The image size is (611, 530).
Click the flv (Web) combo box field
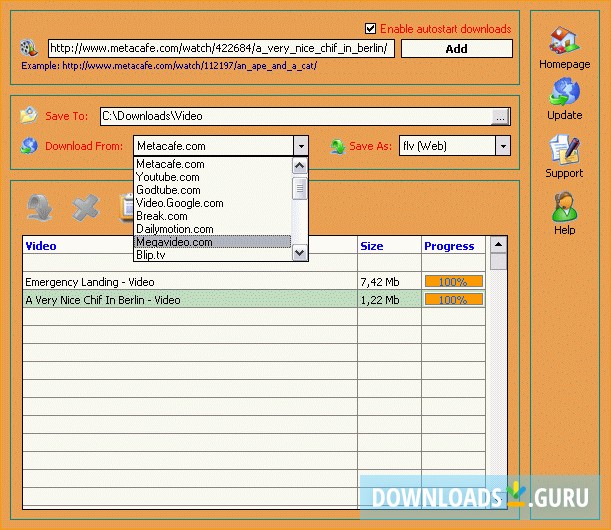(x=447, y=146)
